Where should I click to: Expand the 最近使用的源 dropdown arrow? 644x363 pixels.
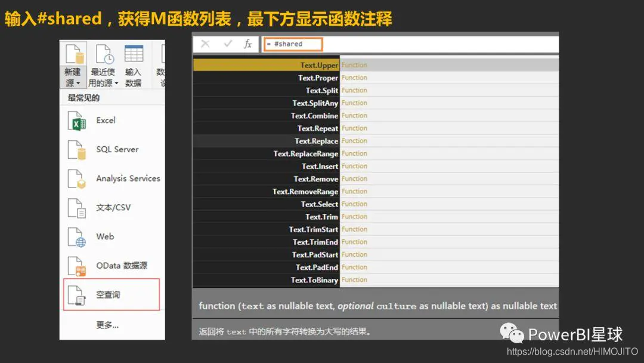116,84
